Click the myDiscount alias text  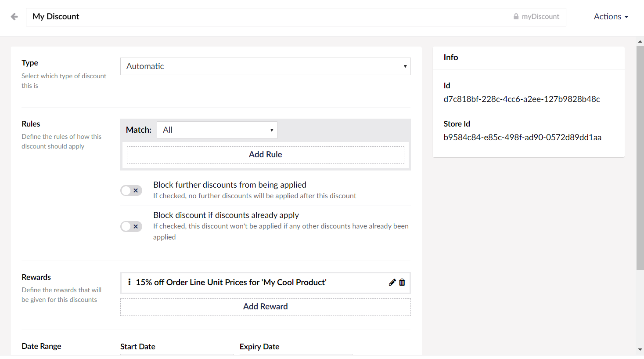pyautogui.click(x=540, y=17)
